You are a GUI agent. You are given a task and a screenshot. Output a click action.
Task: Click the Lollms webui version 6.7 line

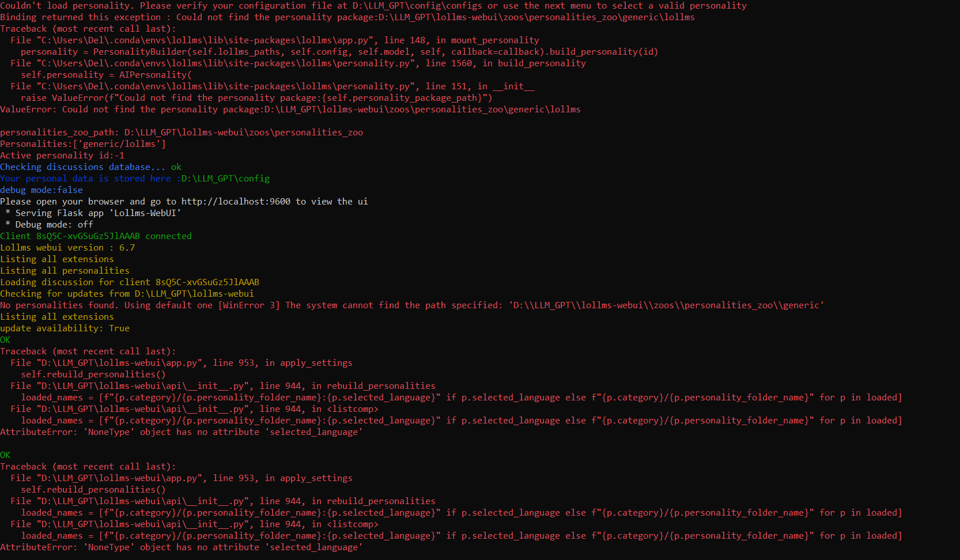point(67,247)
